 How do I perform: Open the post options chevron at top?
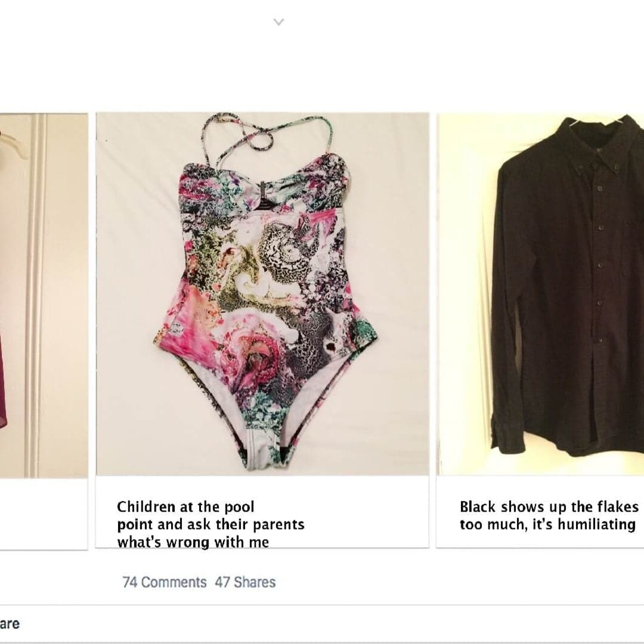(x=278, y=22)
